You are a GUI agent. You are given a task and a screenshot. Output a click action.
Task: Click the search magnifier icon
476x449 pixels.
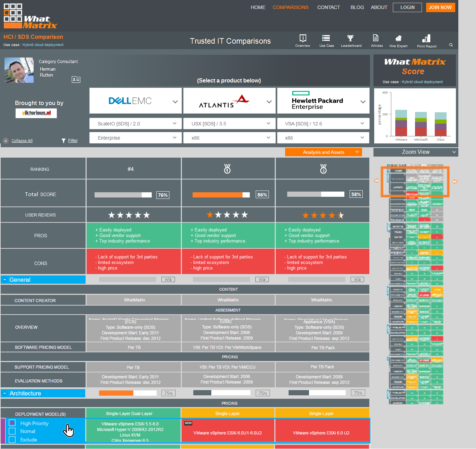451,45
